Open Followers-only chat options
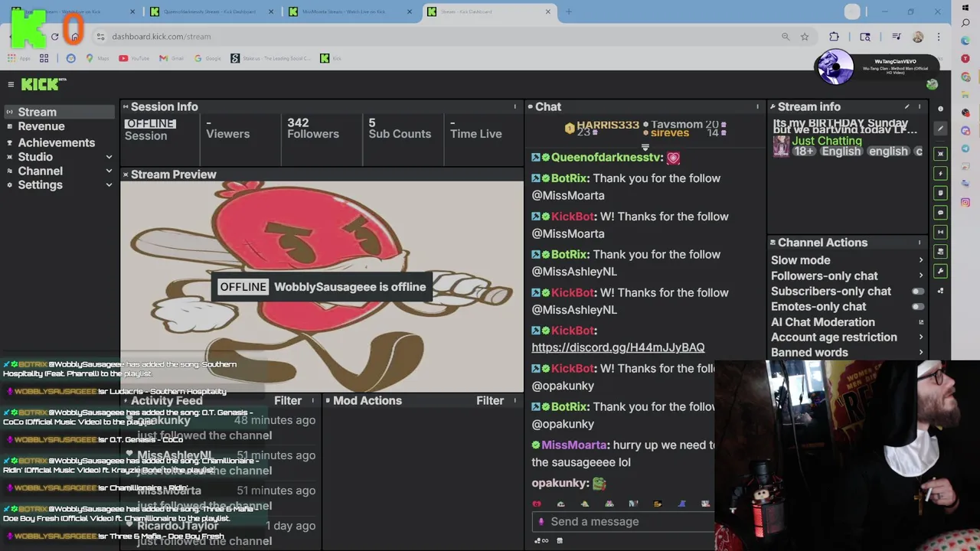 click(847, 275)
